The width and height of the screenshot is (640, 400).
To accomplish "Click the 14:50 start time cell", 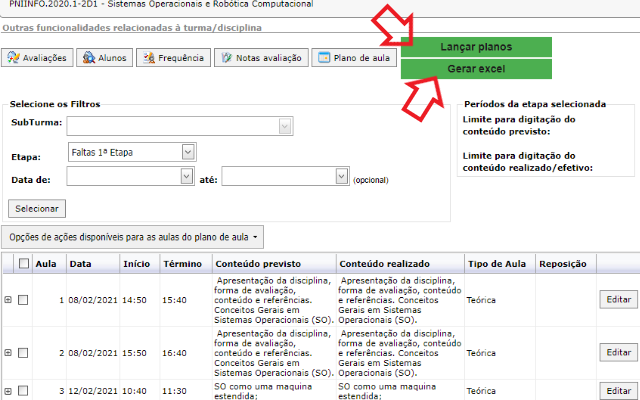I will click(x=134, y=300).
